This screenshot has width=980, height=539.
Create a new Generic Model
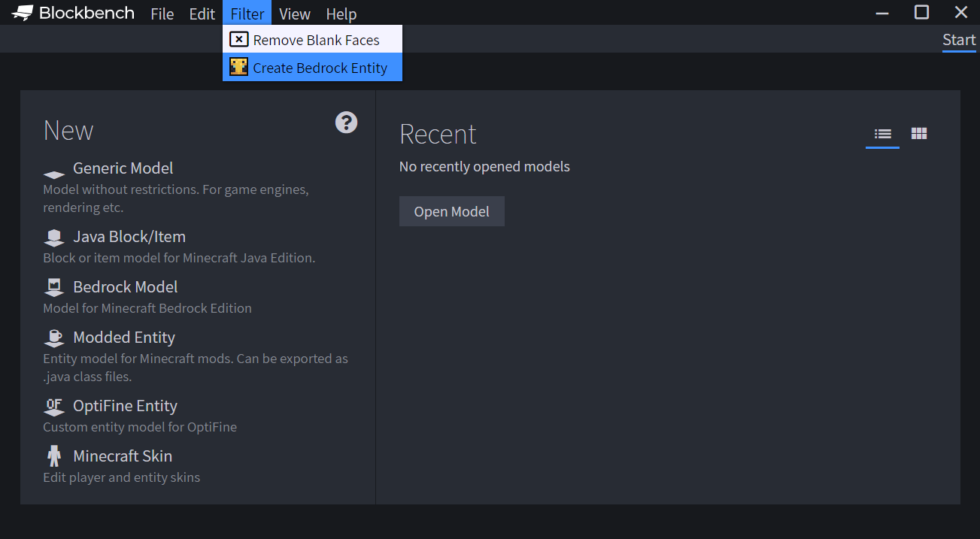click(x=123, y=168)
